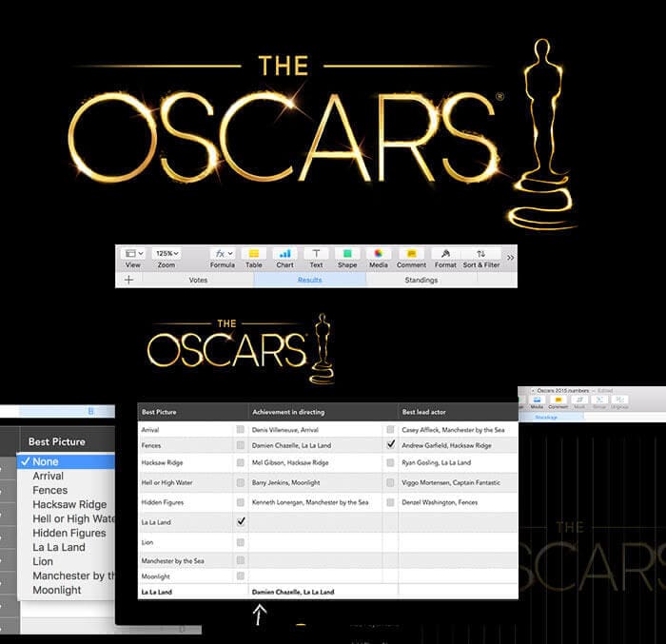Choose La La Land in popup menu
The height and width of the screenshot is (644, 666).
click(66, 547)
